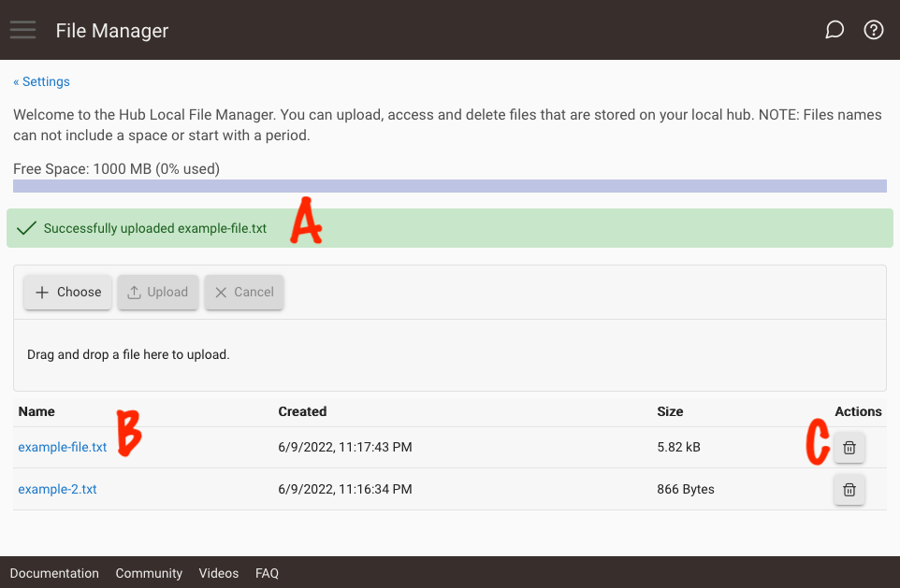The height and width of the screenshot is (588, 900).
Task: Click the Size column header
Action: point(670,411)
